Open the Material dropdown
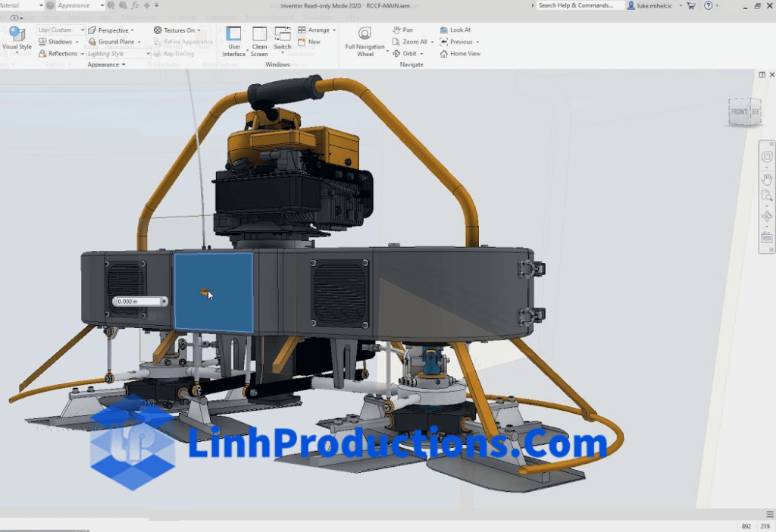This screenshot has height=532, width=776. (x=41, y=5)
